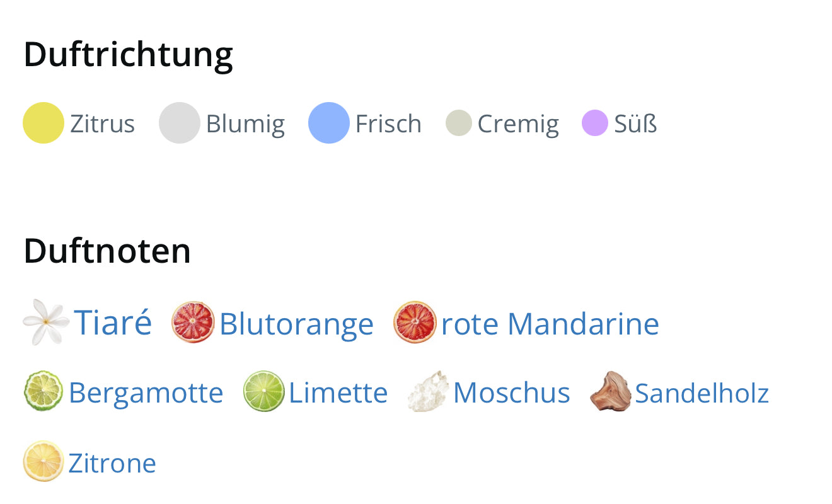This screenshot has width=832, height=504.
Task: Open the Tiaré fragrance note link
Action: click(x=113, y=323)
